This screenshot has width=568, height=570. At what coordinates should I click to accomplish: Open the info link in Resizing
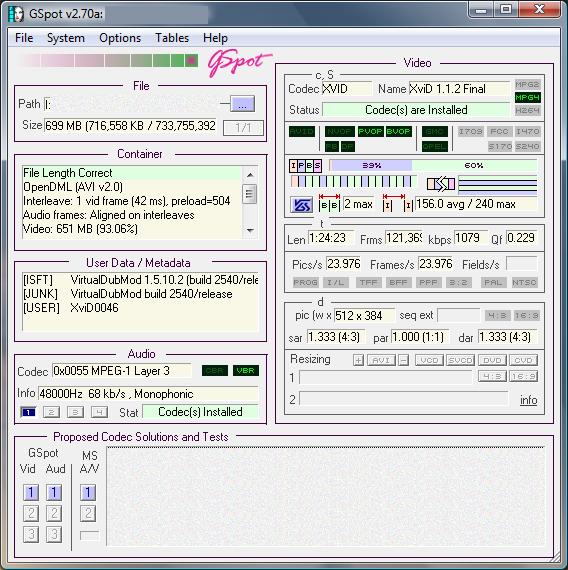[x=528, y=400]
